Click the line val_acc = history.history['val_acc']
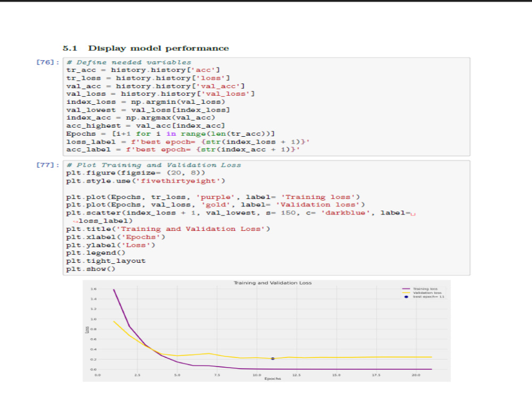 (x=155, y=86)
